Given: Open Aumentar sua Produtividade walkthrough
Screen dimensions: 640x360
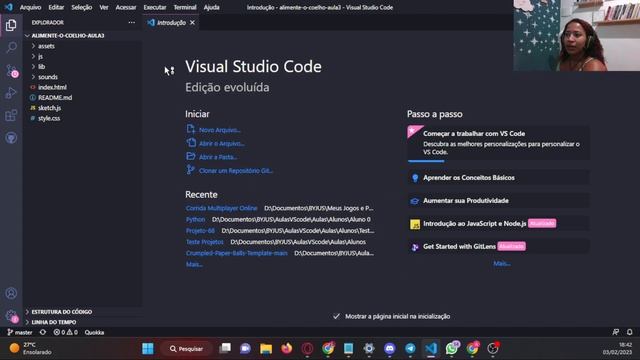Looking at the screenshot, I should click(498, 200).
